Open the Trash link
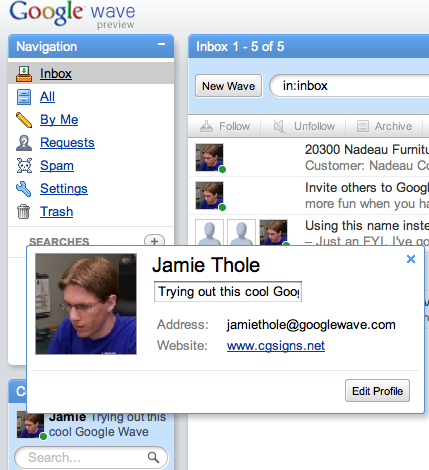 pos(56,212)
